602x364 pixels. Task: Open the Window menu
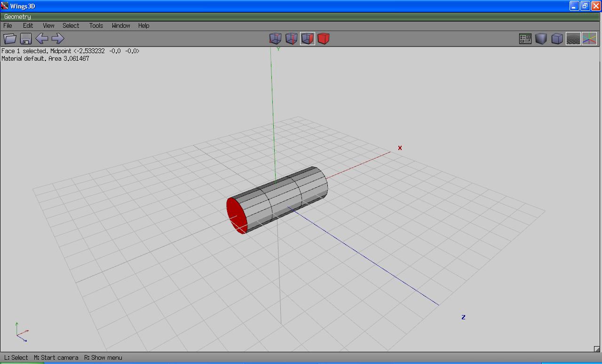click(x=121, y=26)
